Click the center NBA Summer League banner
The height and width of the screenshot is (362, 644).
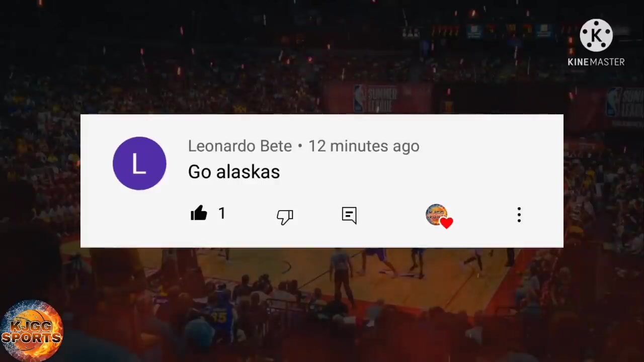click(x=377, y=98)
